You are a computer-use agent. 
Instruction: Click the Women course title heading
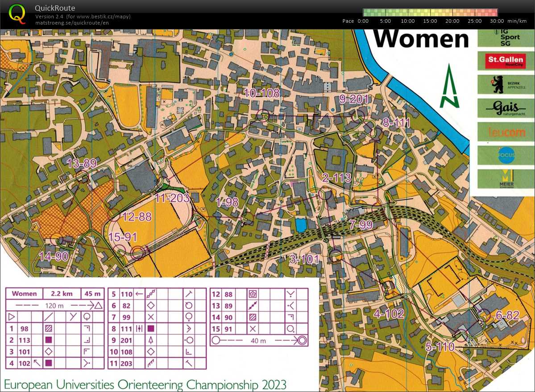[421, 39]
